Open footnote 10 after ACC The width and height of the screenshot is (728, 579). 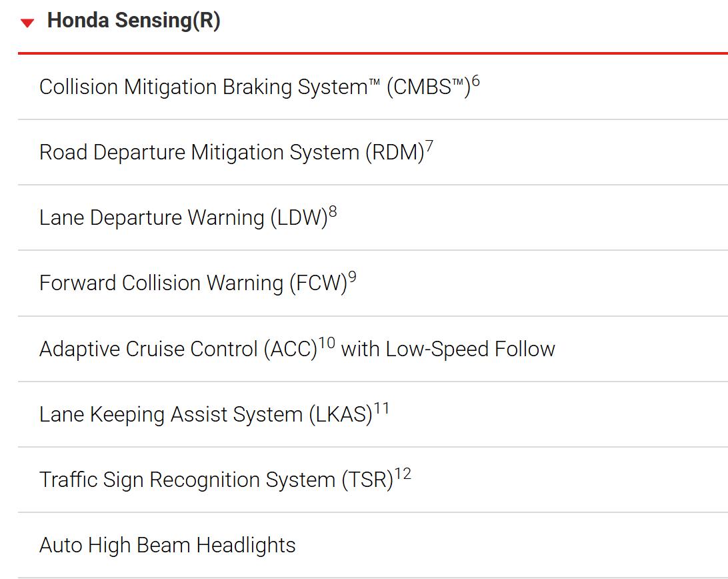pyautogui.click(x=327, y=343)
